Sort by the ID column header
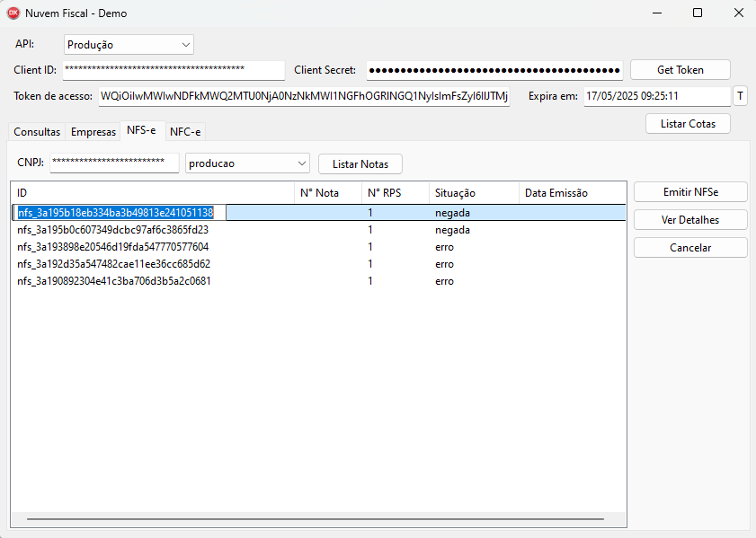The image size is (756, 538). [x=152, y=193]
